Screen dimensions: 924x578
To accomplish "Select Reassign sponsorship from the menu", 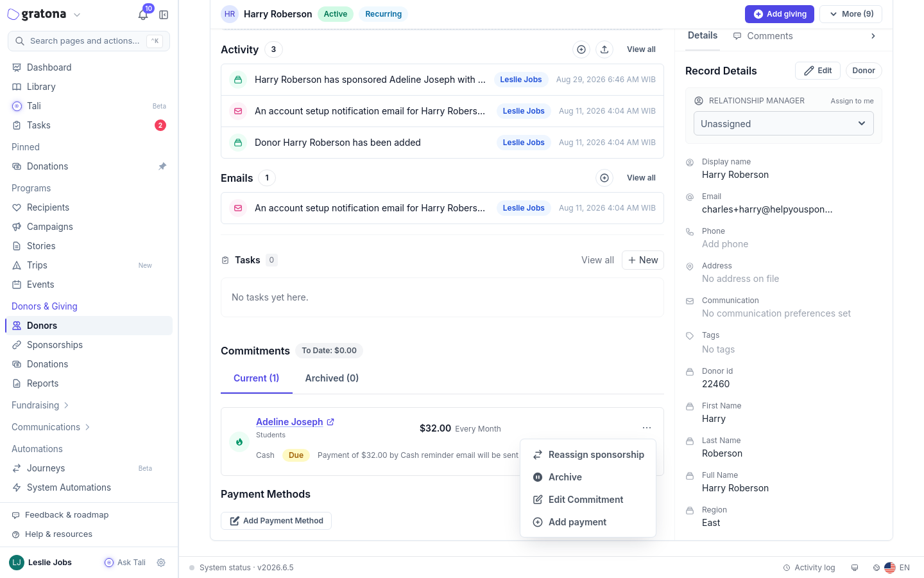I will pos(588,455).
